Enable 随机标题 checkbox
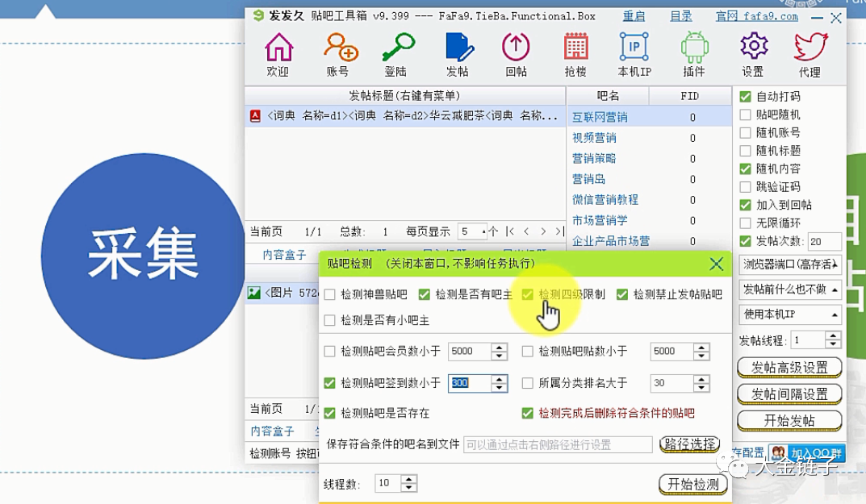 point(745,151)
